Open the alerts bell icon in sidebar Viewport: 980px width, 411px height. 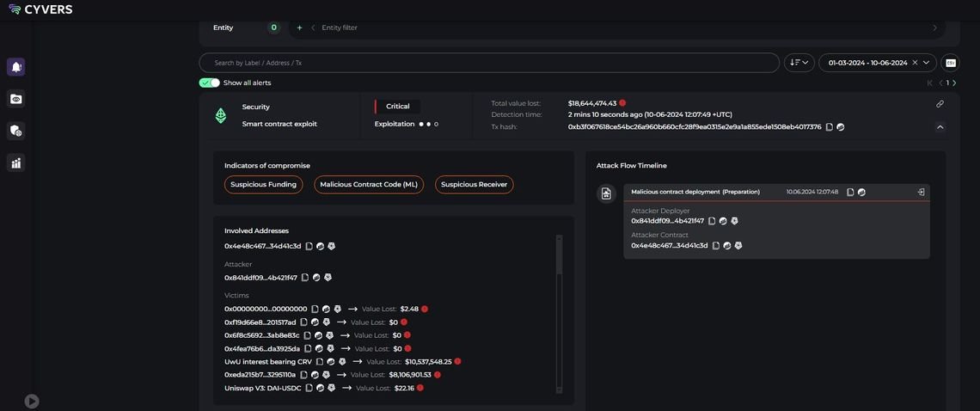coord(15,67)
